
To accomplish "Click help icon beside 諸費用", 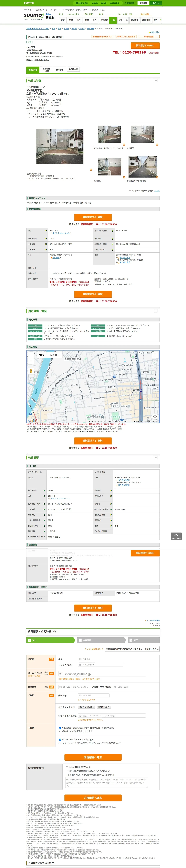I will (111, 504).
